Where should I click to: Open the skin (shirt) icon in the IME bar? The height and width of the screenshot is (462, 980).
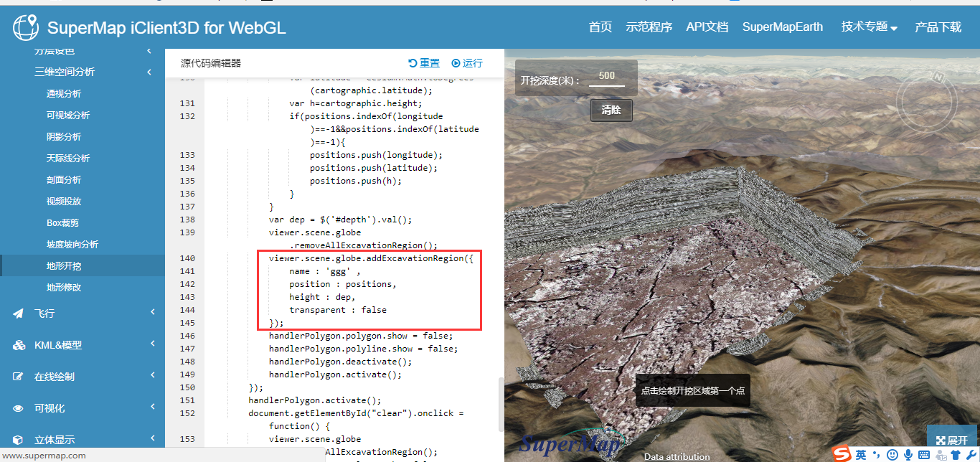955,454
